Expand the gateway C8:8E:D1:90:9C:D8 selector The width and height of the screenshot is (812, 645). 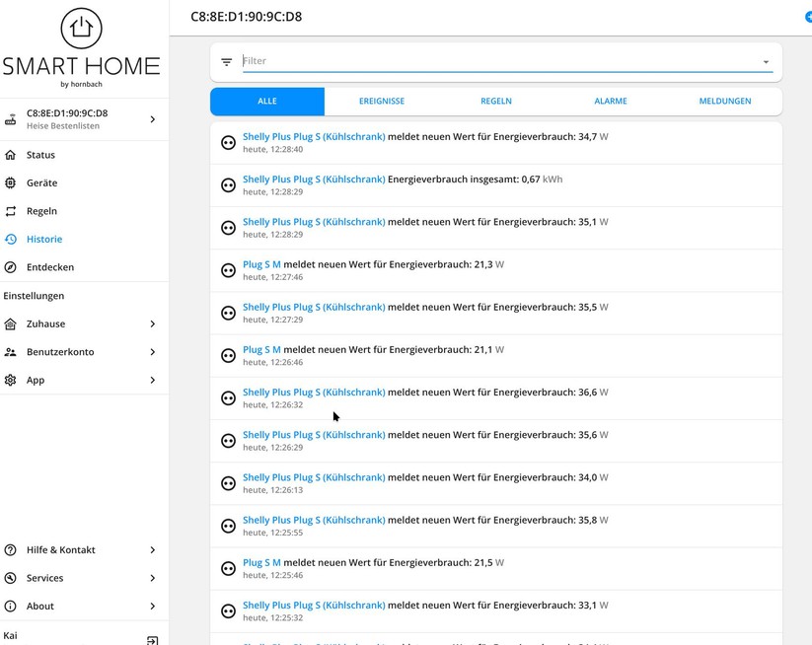point(152,119)
